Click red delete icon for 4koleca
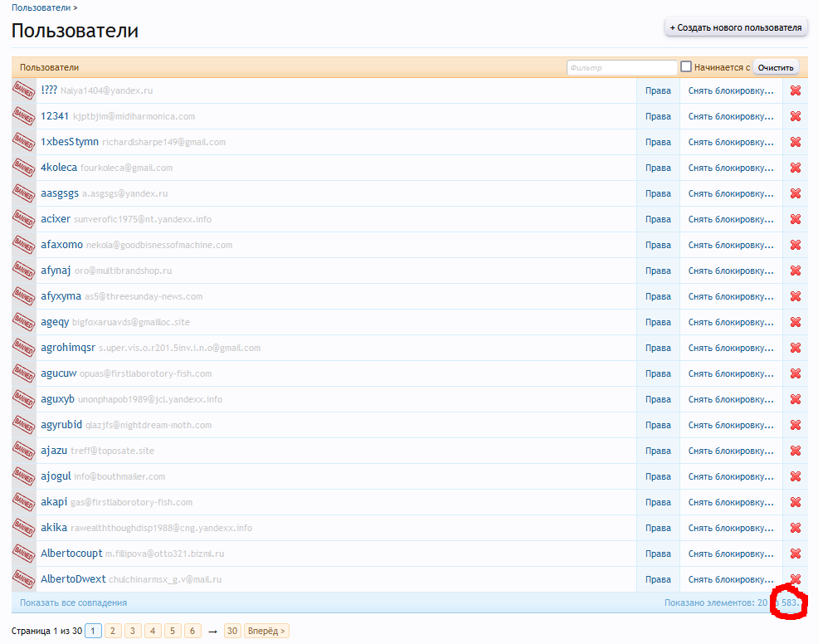Viewport: 818px width, 644px height. (795, 168)
